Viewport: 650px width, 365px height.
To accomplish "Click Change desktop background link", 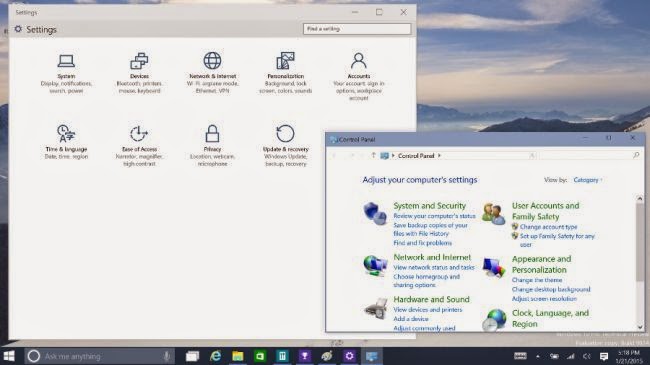I will [551, 290].
